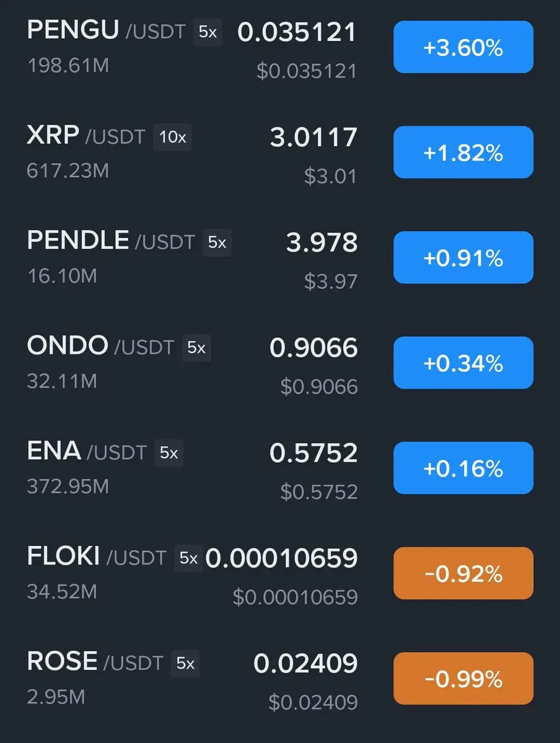Open the ENA/USDT trading pair
Image resolution: width=560 pixels, height=743 pixels.
[x=87, y=451]
